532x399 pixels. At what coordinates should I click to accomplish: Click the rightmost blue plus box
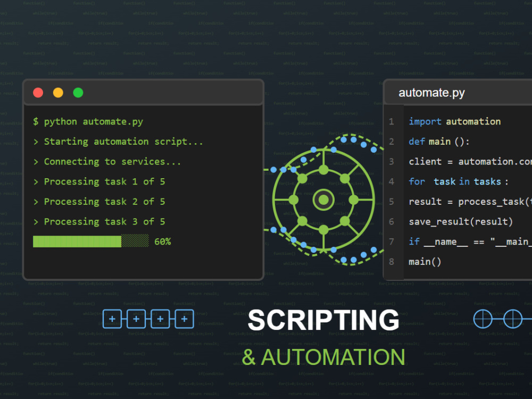click(184, 319)
